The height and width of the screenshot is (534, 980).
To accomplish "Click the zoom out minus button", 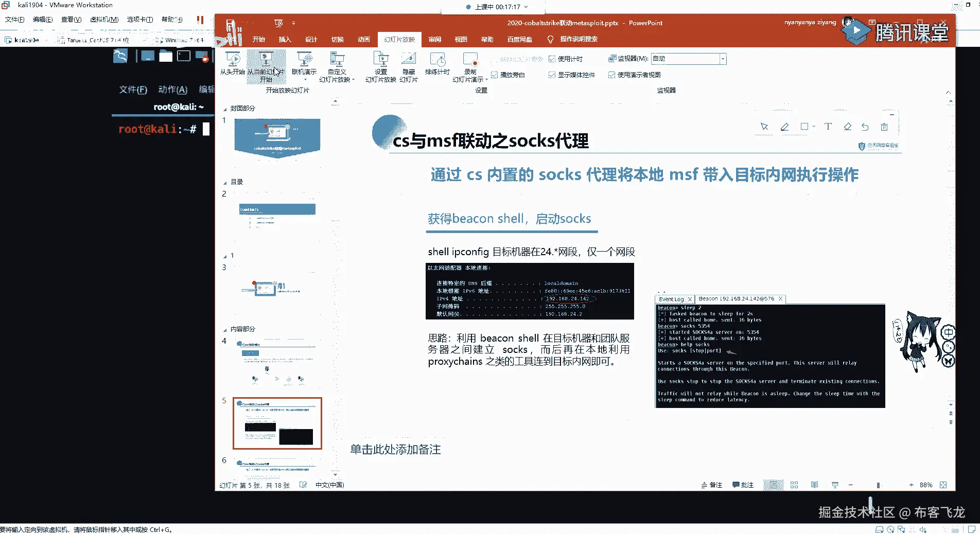I will click(x=851, y=485).
